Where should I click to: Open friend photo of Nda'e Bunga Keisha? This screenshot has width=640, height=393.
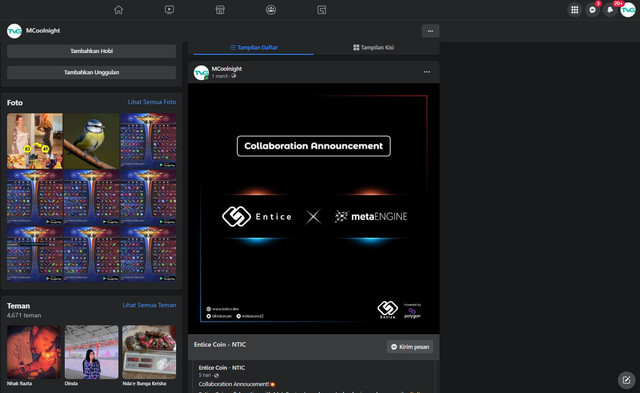[x=149, y=352]
